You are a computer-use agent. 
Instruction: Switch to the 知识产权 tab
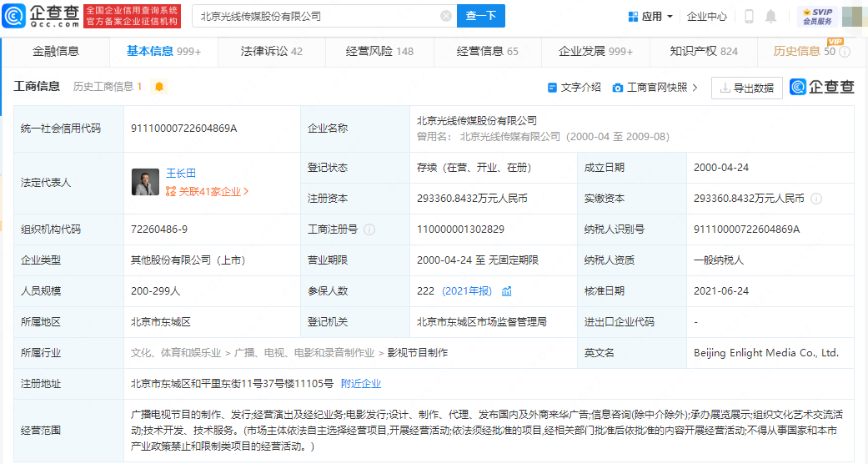click(x=704, y=52)
